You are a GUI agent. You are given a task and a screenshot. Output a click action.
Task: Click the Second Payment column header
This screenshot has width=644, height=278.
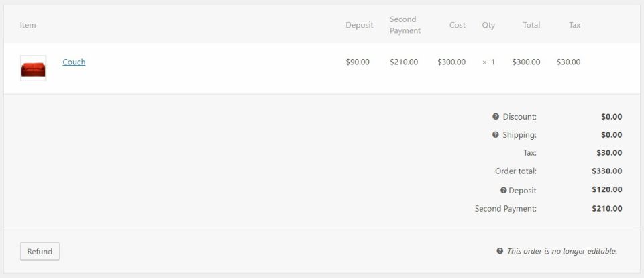pyautogui.click(x=405, y=25)
